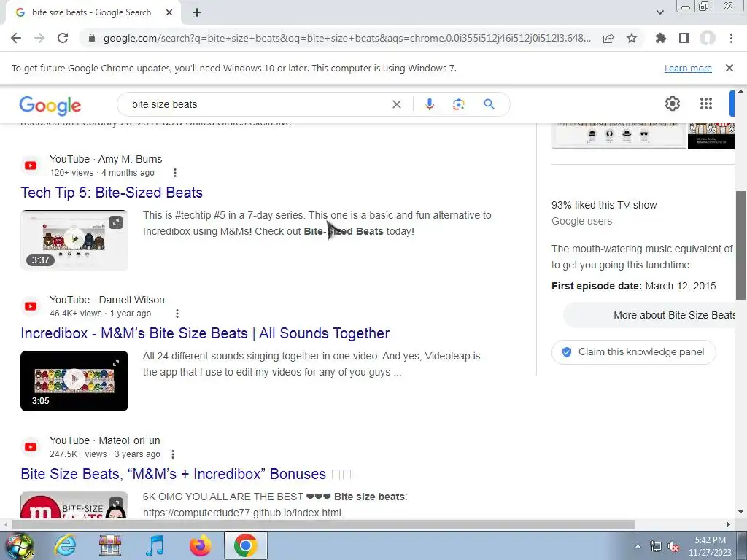
Task: Click the Chrome taskbar button
Action: coord(245,545)
